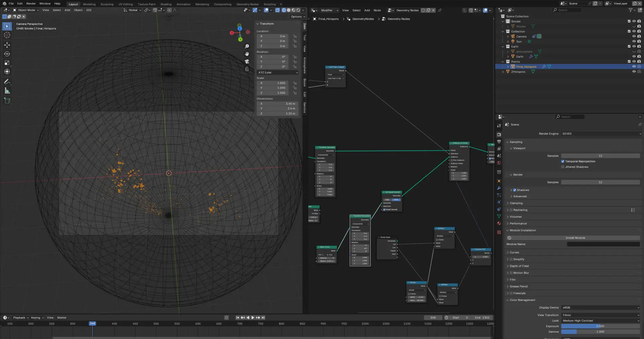The image size is (644, 339).
Task: Click the End frame field showing 1302
Action: pos(482,318)
